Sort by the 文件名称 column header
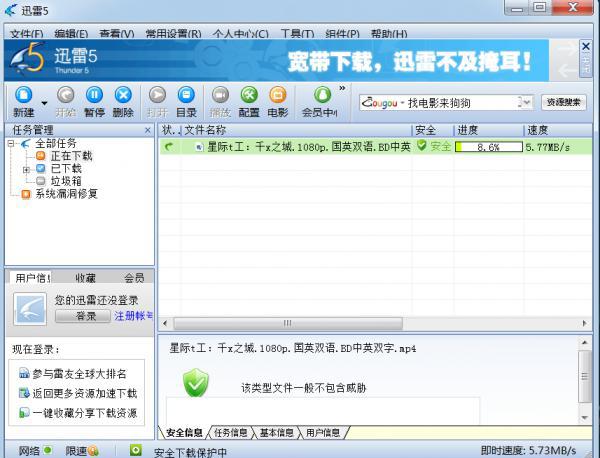600x458 pixels. coord(297,130)
